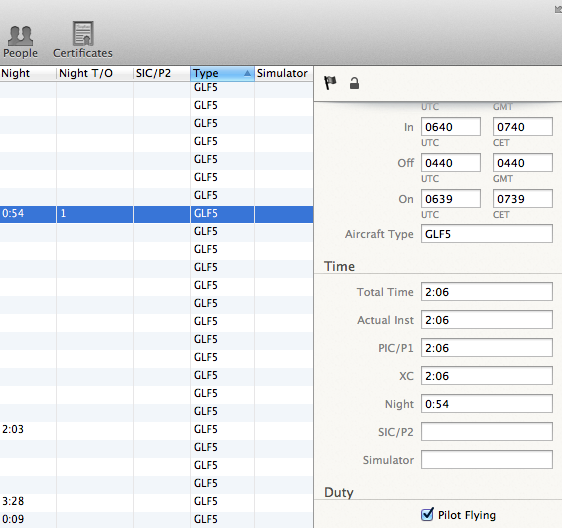Sort by the Night column header

pyautogui.click(x=28, y=73)
